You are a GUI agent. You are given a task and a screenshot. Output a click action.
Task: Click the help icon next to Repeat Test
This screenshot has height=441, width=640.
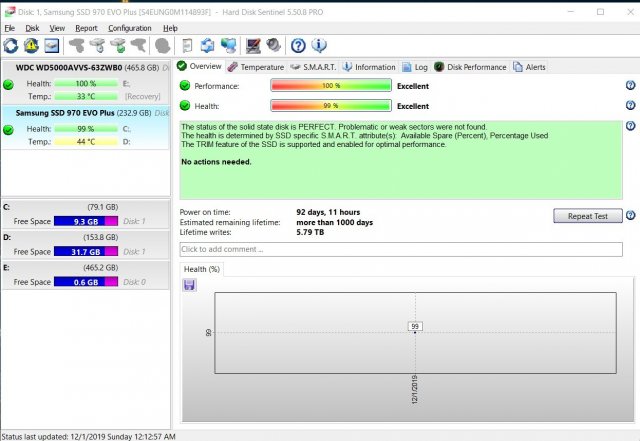[630, 215]
